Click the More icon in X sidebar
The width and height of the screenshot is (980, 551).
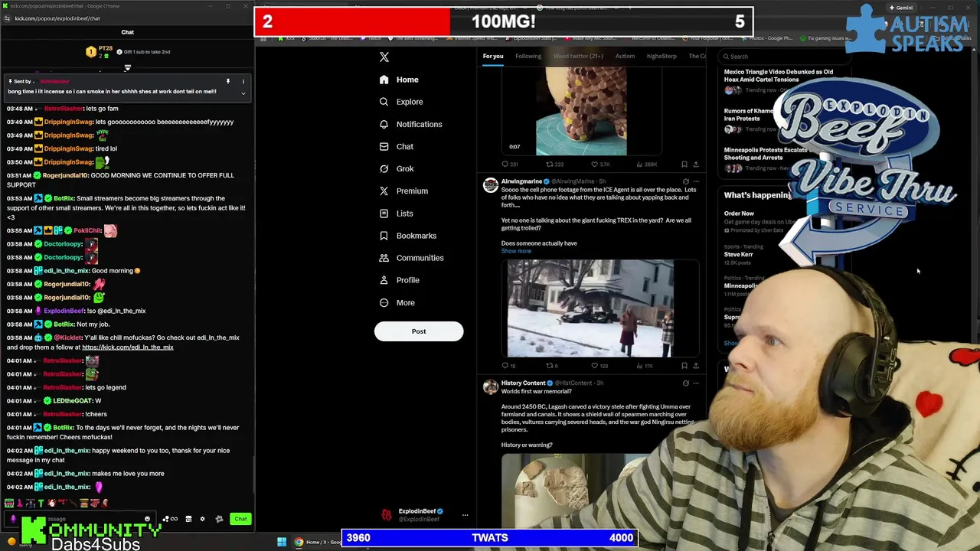click(384, 302)
